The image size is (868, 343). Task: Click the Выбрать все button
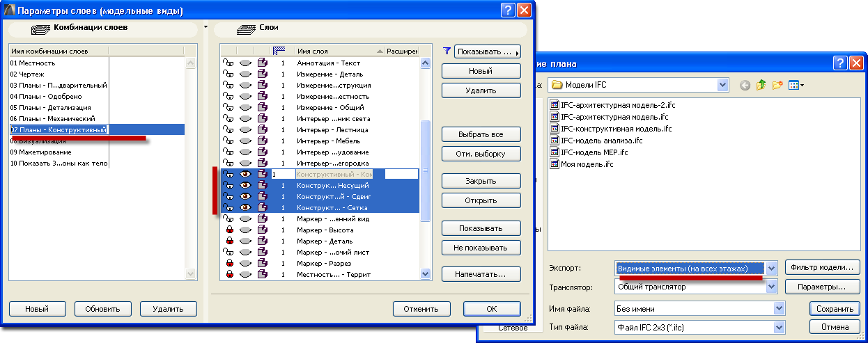[481, 134]
